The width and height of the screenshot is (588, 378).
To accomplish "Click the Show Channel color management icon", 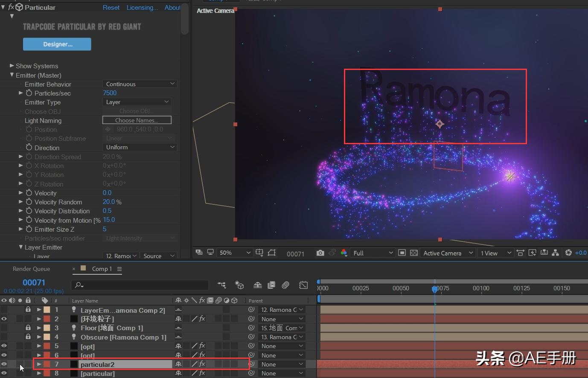I will click(x=344, y=253).
